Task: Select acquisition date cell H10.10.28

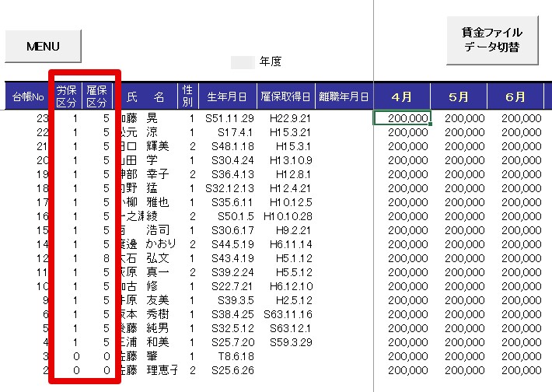Action: click(x=288, y=216)
